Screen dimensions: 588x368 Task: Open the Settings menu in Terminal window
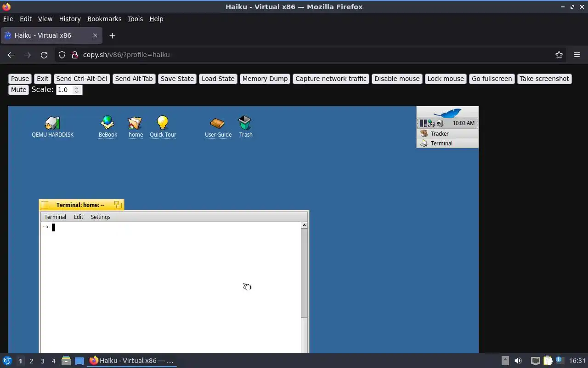click(101, 217)
